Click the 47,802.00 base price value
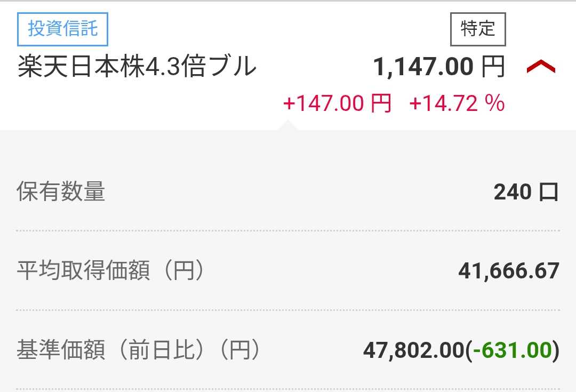The image size is (576, 392). [x=414, y=350]
